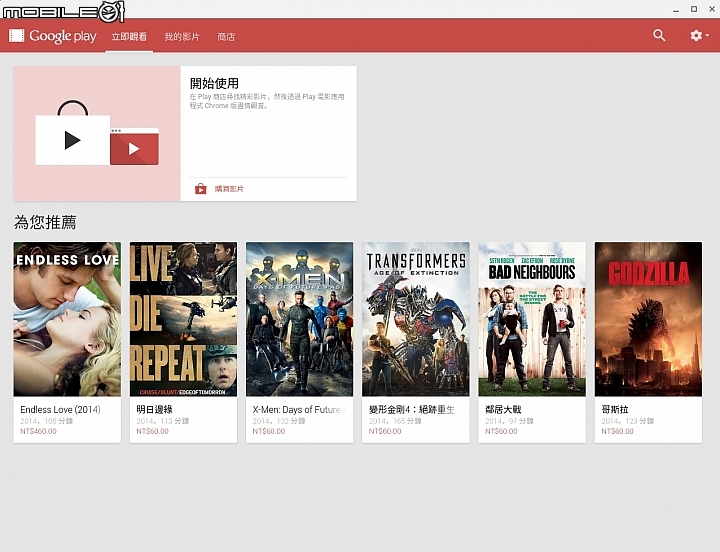Viewport: 720px width, 552px height.
Task: Open the X-Men Days of Future Past poster
Action: (x=299, y=319)
